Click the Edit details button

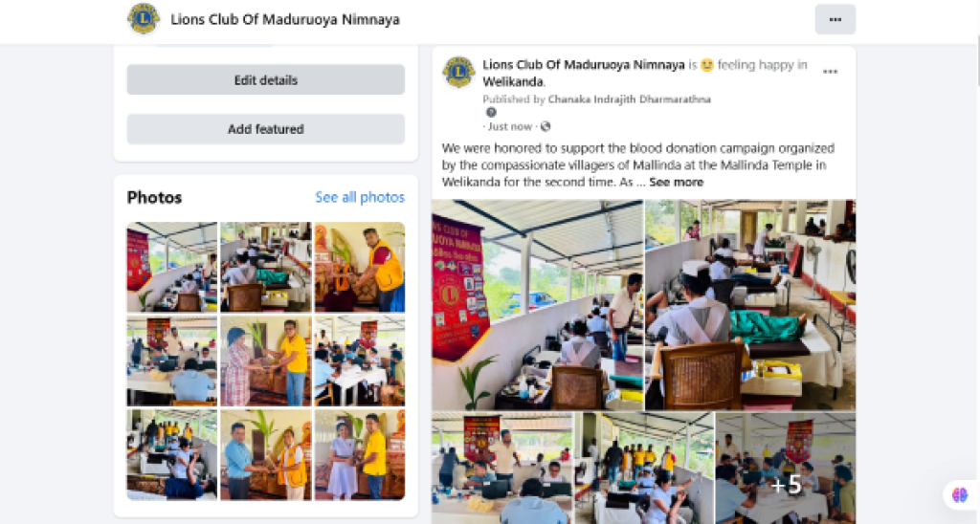(266, 80)
